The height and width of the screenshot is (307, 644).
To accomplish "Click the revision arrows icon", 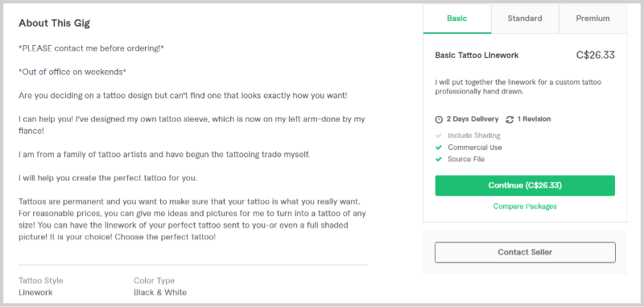I will point(510,119).
